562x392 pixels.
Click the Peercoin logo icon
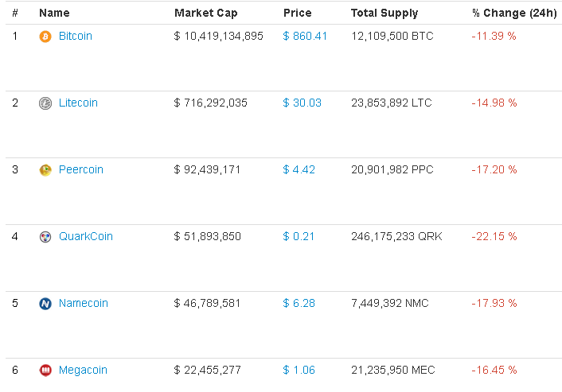[45, 170]
